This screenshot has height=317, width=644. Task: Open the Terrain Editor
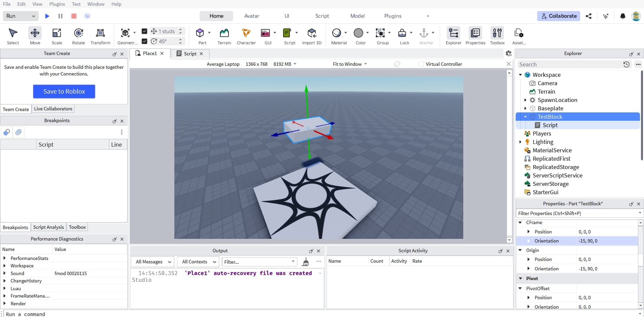click(224, 36)
